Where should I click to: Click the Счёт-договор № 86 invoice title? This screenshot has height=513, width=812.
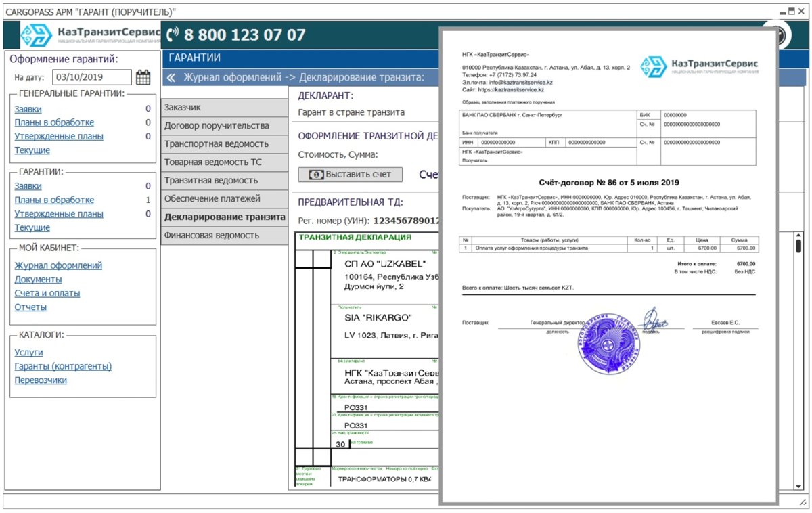click(609, 183)
